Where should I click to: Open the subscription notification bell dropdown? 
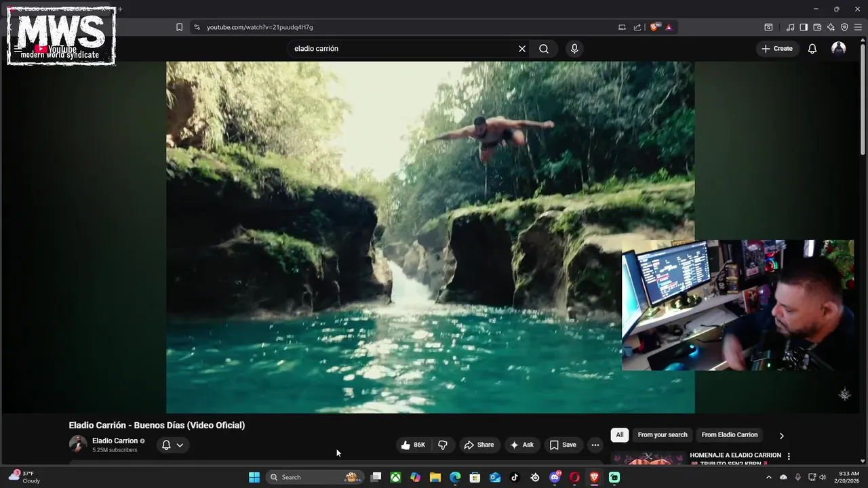[172, 445]
